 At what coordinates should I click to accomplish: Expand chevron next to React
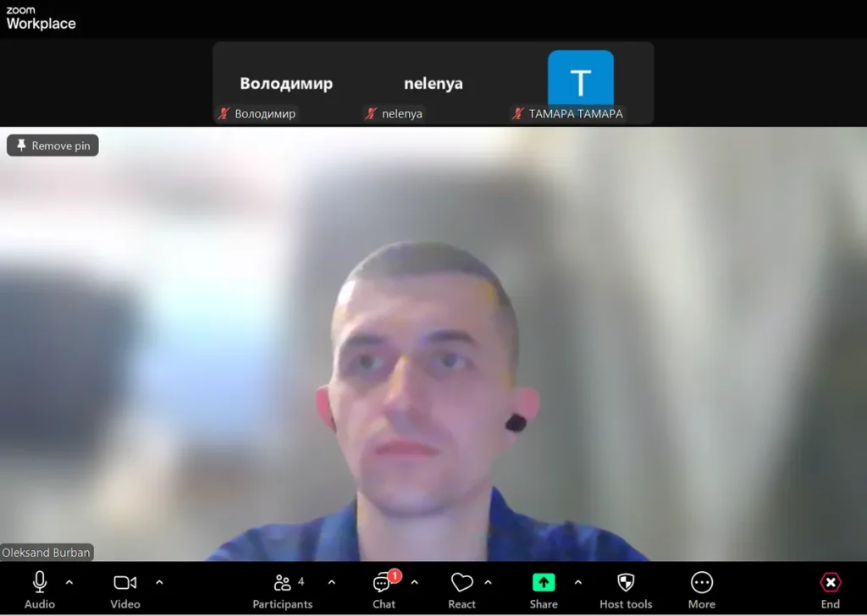(488, 582)
